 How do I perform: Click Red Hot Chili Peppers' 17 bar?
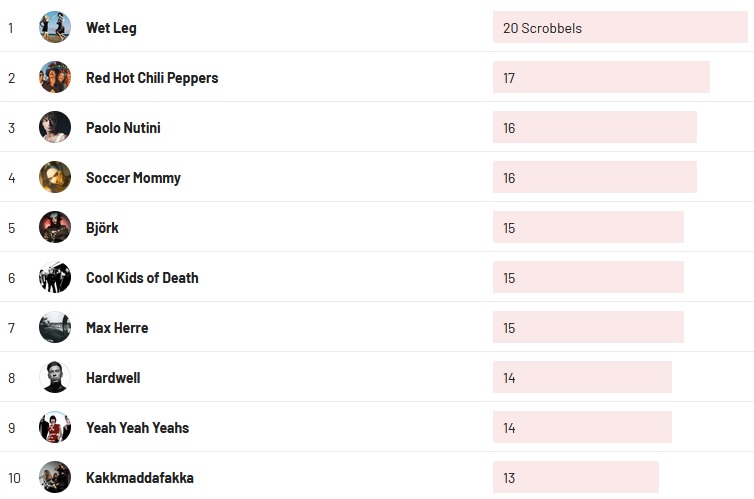601,78
